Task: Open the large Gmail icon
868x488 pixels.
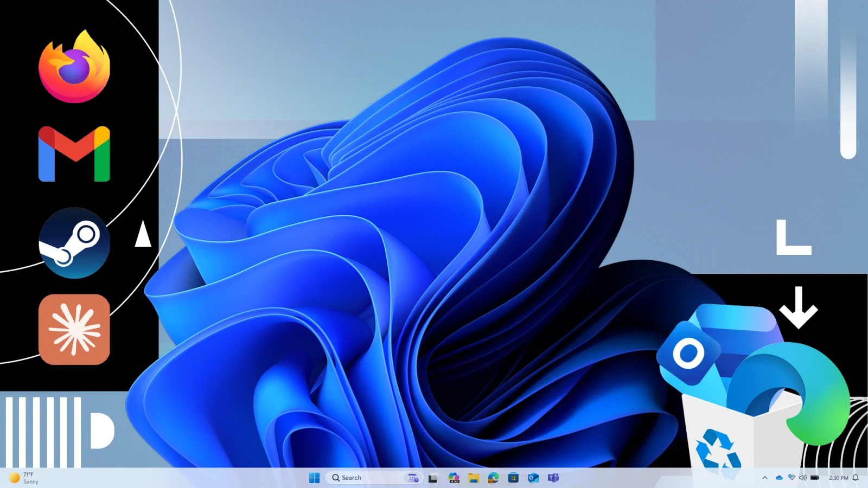Action: tap(74, 154)
